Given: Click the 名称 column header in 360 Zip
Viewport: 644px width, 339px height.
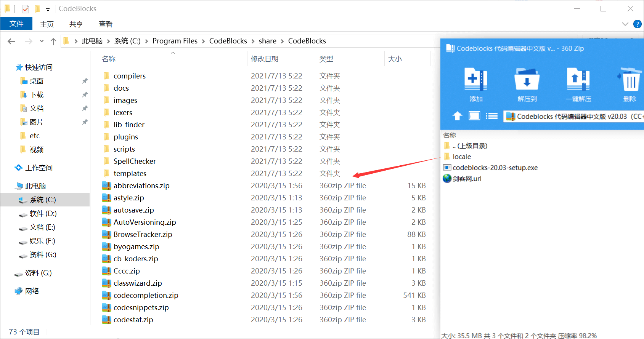Looking at the screenshot, I should [x=450, y=135].
